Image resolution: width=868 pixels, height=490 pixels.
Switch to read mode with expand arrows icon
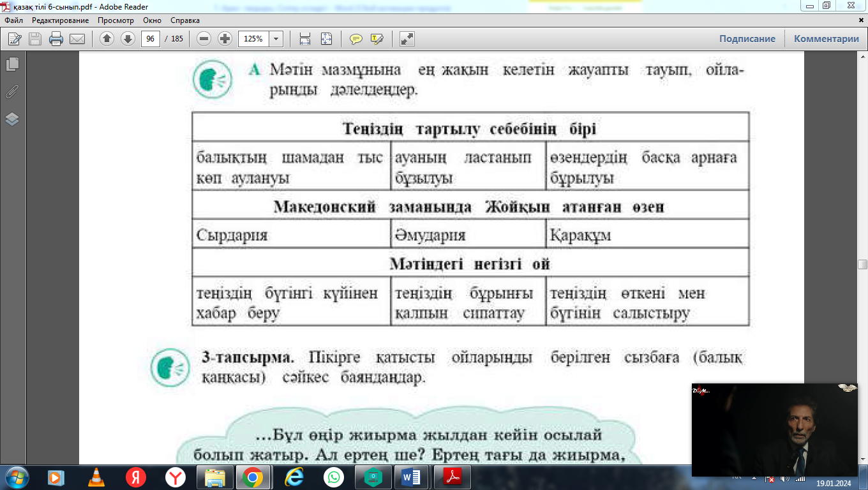click(x=407, y=39)
